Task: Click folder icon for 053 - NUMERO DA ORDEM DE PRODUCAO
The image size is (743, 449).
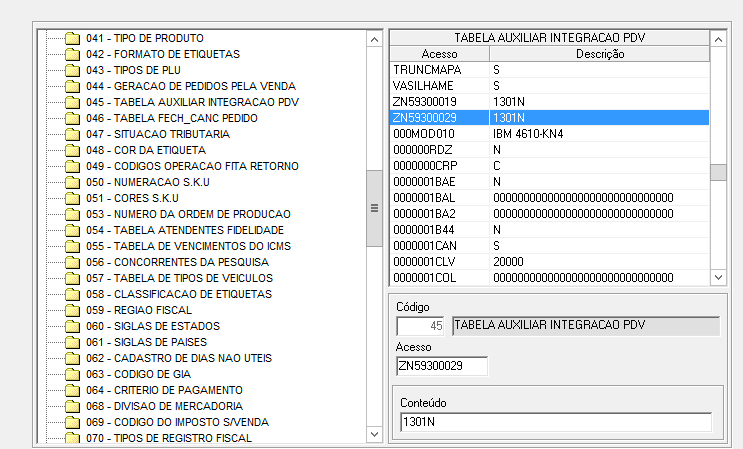Action: tap(72, 214)
